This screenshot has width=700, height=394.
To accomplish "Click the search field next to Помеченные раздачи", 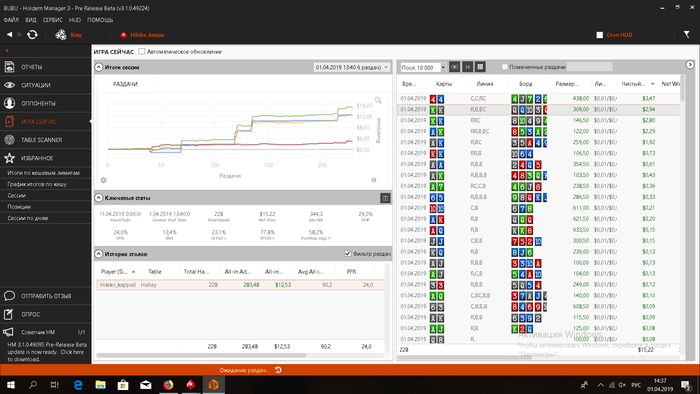I will [590, 67].
